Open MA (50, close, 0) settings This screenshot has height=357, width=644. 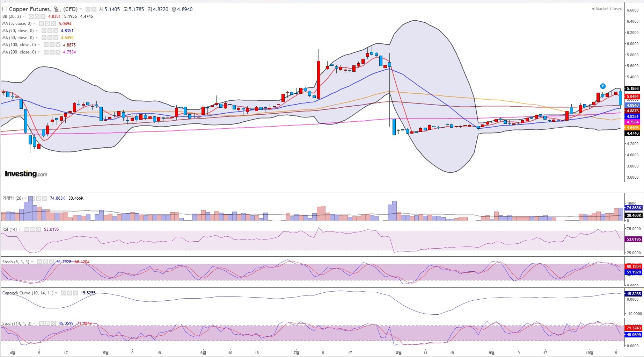click(50, 38)
